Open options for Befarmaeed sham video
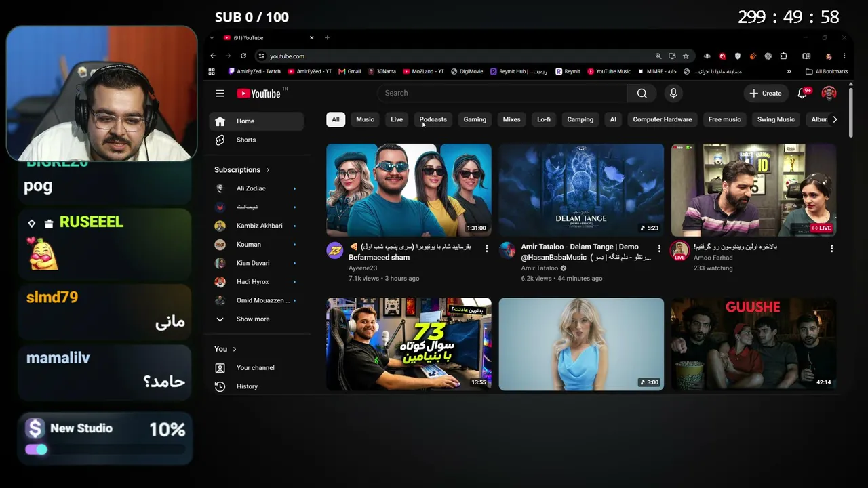This screenshot has height=488, width=868. click(x=486, y=249)
